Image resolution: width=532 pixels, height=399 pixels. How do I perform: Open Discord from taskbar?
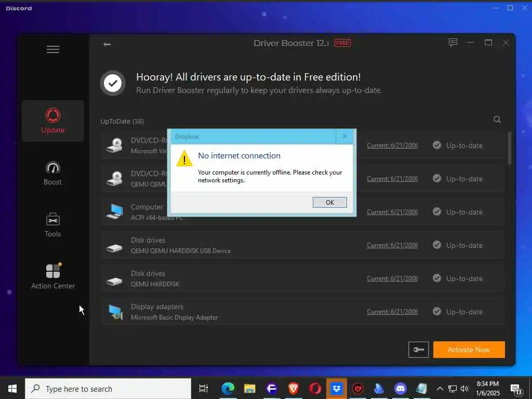tap(401, 389)
